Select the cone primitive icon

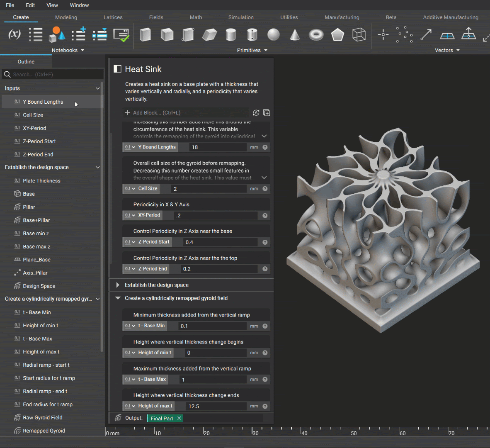[295, 35]
